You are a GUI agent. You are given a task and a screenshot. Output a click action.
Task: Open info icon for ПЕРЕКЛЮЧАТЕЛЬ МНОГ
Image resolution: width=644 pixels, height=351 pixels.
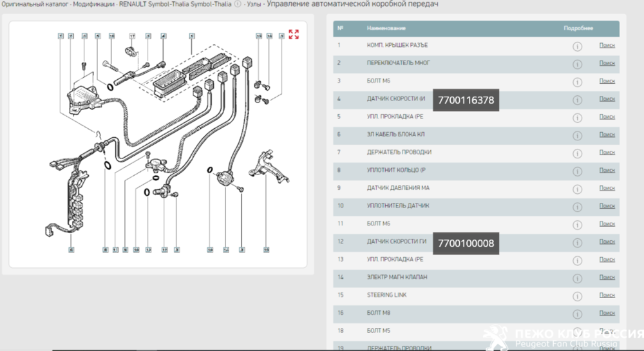[x=577, y=64]
